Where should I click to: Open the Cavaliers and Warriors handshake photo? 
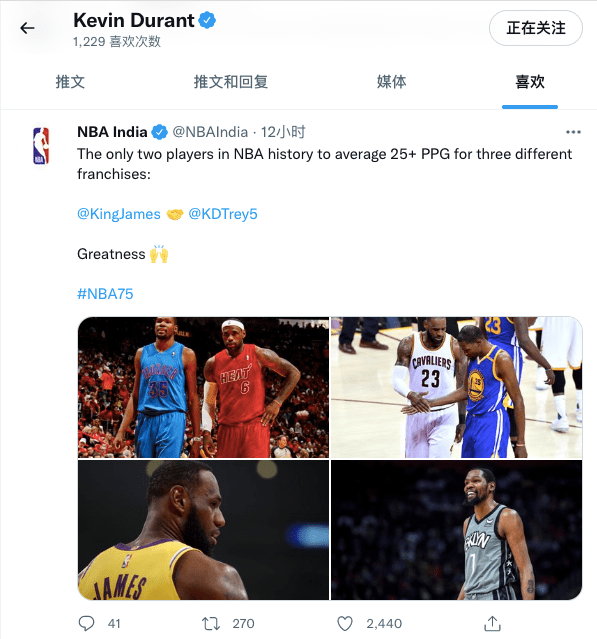[x=456, y=388]
